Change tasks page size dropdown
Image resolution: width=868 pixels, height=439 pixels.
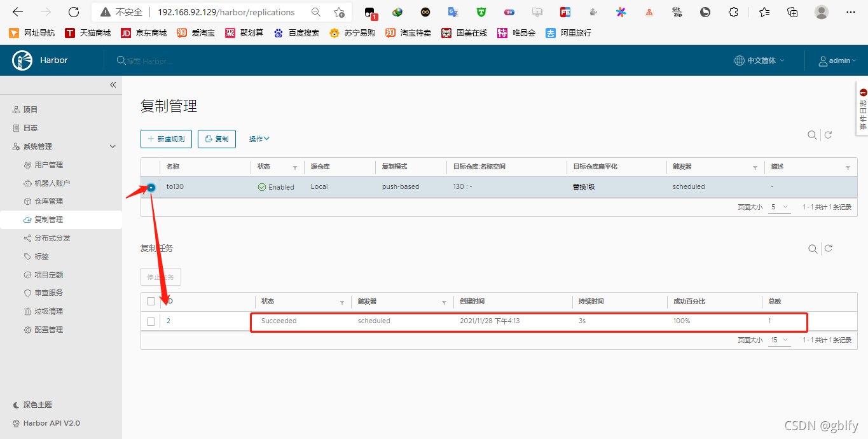pos(780,340)
